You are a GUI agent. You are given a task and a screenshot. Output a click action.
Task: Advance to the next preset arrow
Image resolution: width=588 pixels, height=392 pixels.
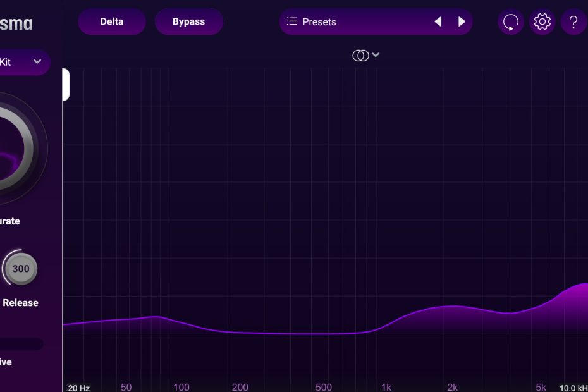pos(462,22)
